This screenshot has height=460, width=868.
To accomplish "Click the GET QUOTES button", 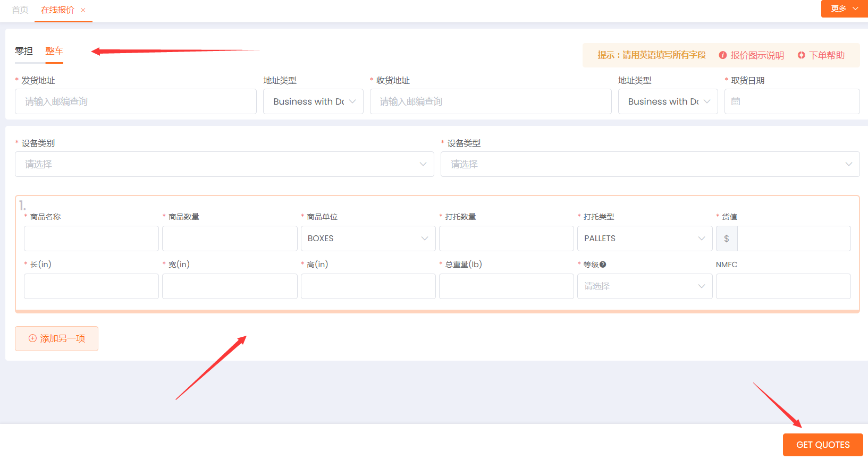I will click(x=822, y=445).
